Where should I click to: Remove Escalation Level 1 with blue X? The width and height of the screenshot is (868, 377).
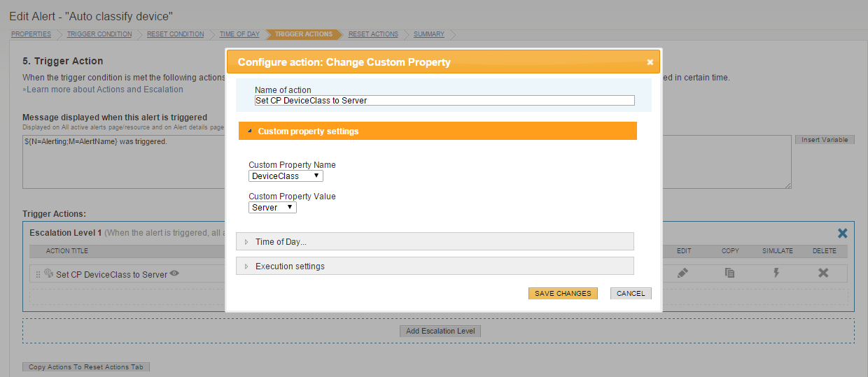(x=843, y=233)
